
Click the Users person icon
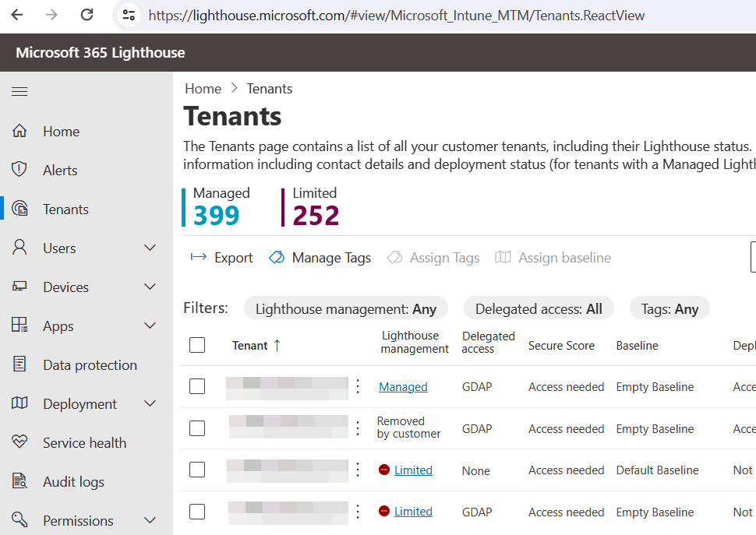tap(19, 248)
